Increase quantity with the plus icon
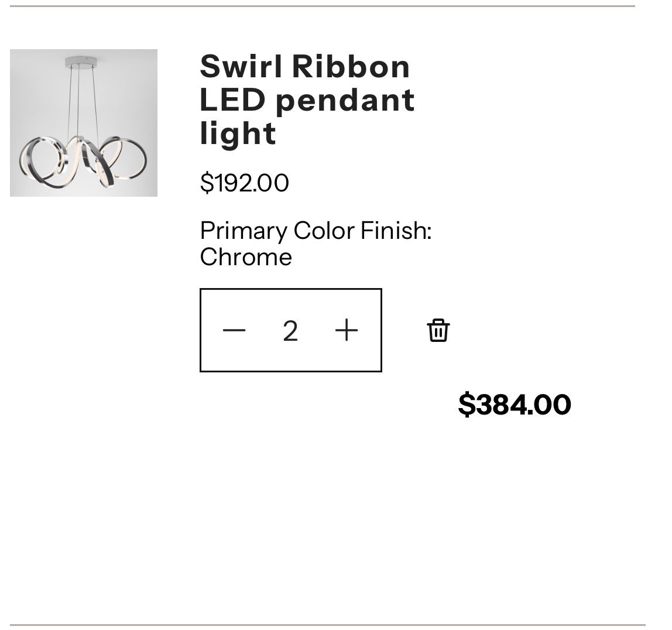672x630 pixels. coord(347,330)
